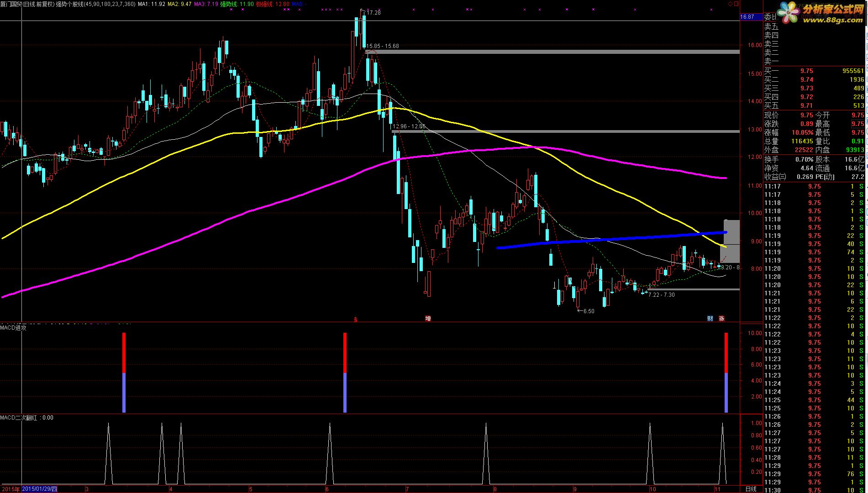Click the 买二 bid price 9.74
Screen dimensions: 868x493
[x=806, y=79]
